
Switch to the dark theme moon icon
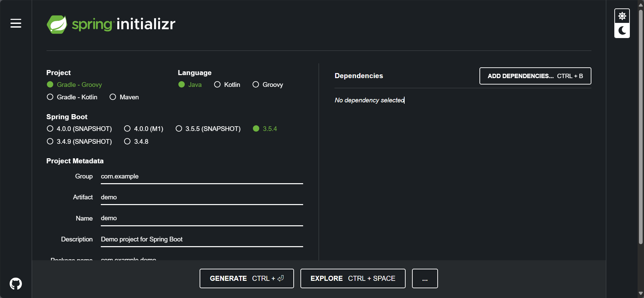tap(622, 31)
